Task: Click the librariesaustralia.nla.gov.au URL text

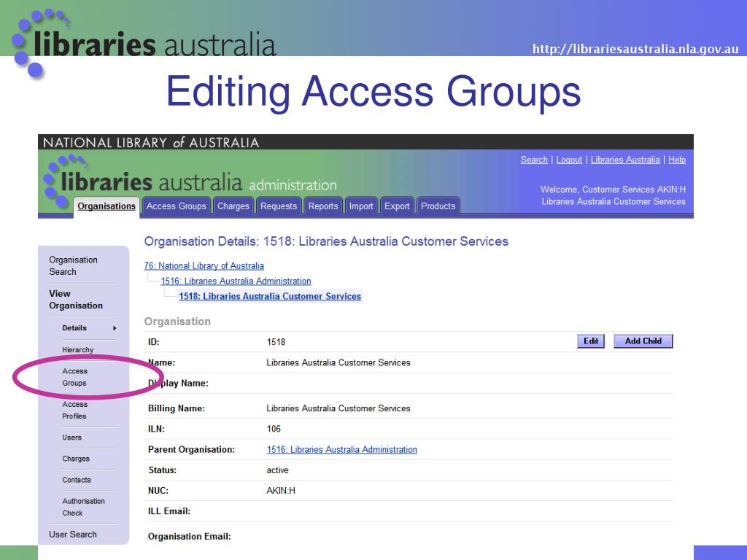Action: click(x=635, y=49)
